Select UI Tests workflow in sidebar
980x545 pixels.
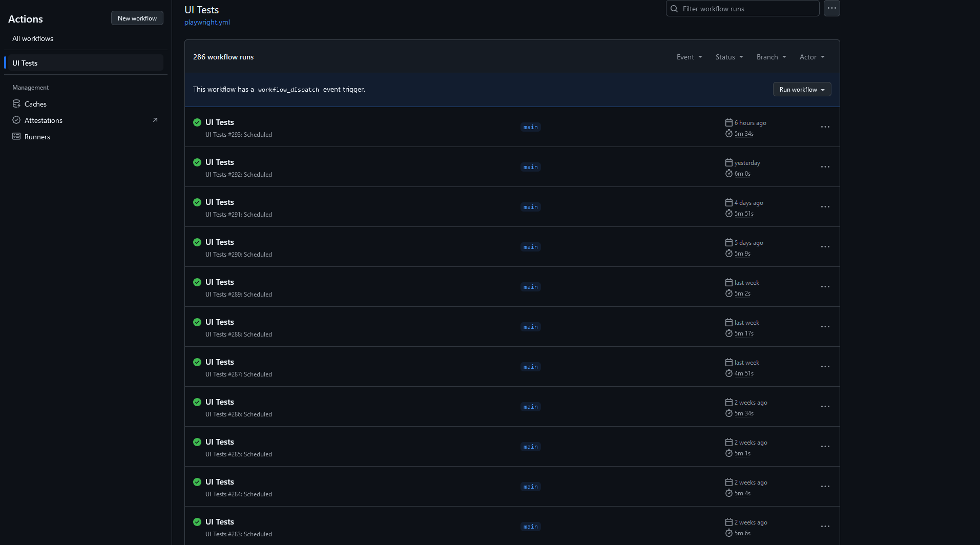[25, 63]
